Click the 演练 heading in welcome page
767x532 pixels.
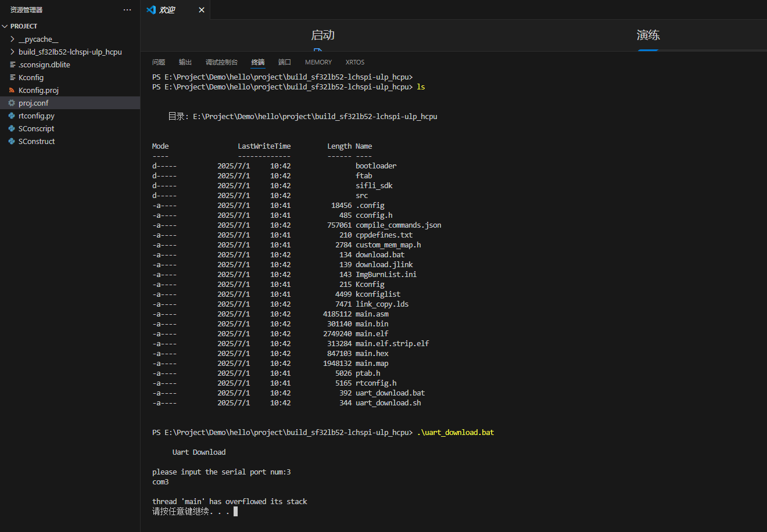pyautogui.click(x=648, y=35)
